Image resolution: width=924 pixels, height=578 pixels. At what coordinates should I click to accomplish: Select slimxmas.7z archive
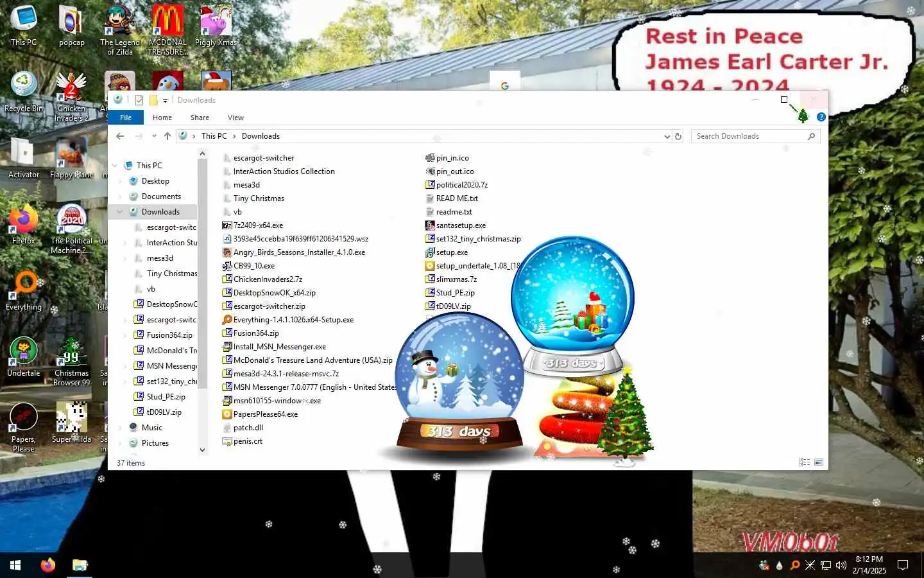click(x=451, y=279)
